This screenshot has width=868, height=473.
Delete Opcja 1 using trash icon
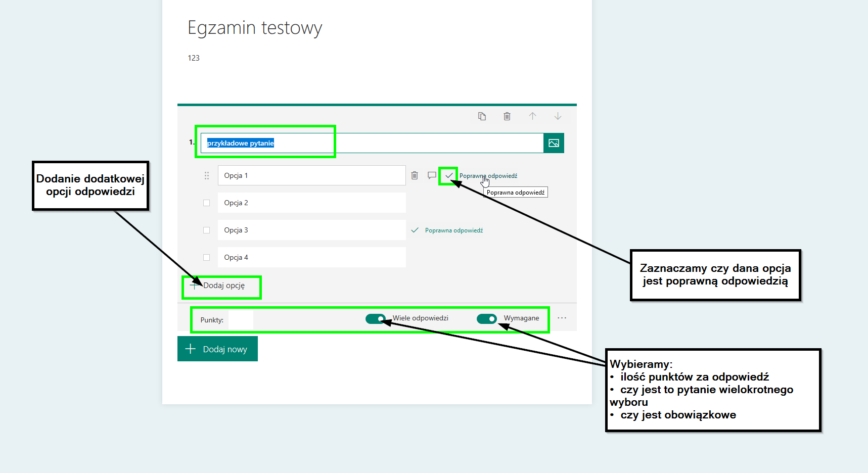[x=415, y=175]
